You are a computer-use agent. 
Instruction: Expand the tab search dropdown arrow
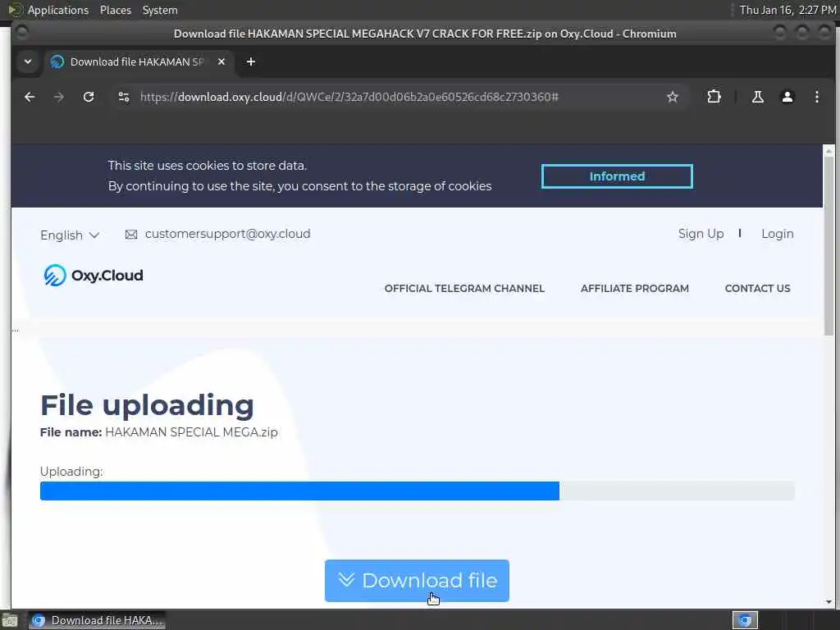pos(28,62)
